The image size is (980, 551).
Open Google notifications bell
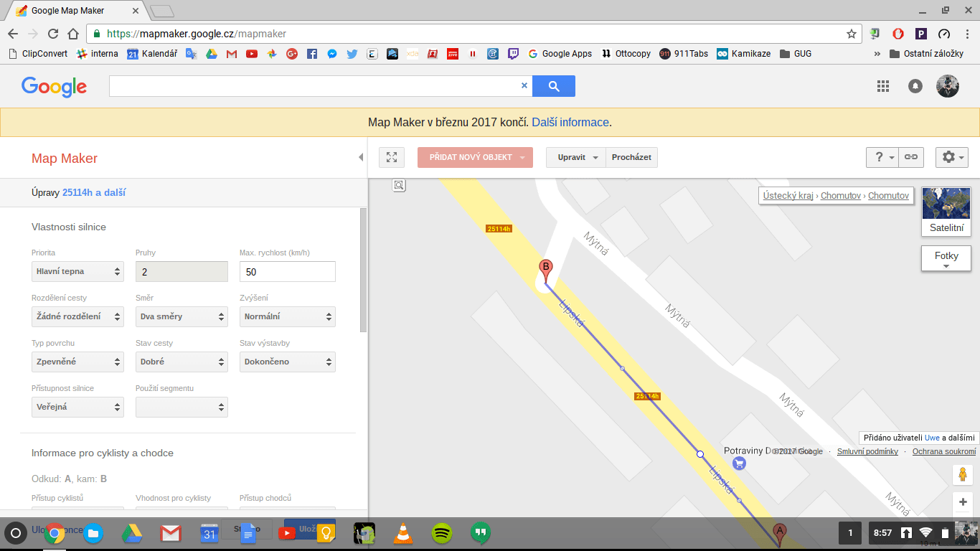pos(915,86)
